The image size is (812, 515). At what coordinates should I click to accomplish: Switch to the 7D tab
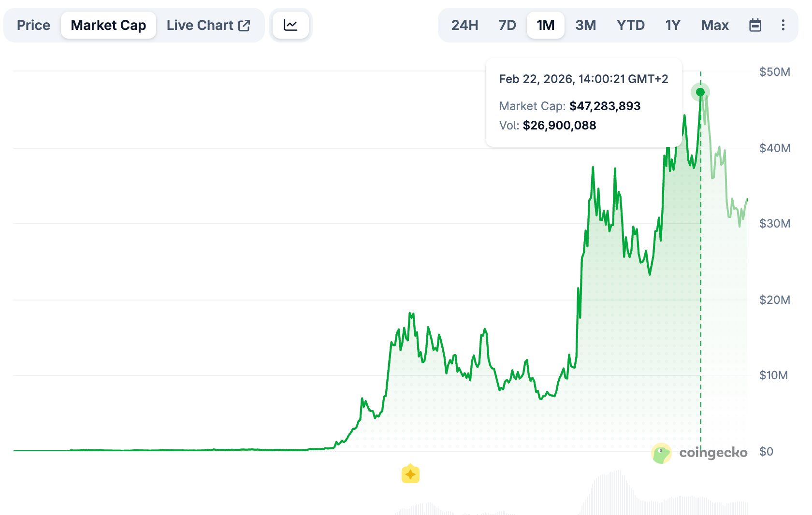[x=507, y=25]
